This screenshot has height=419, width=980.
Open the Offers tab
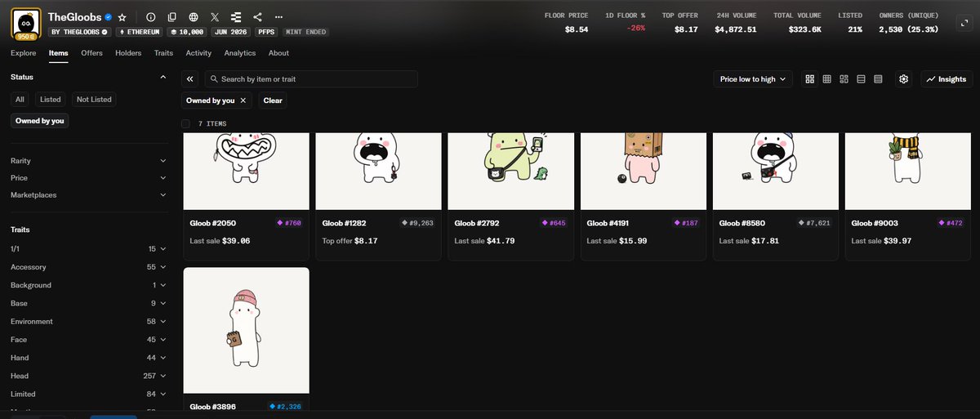tap(91, 53)
